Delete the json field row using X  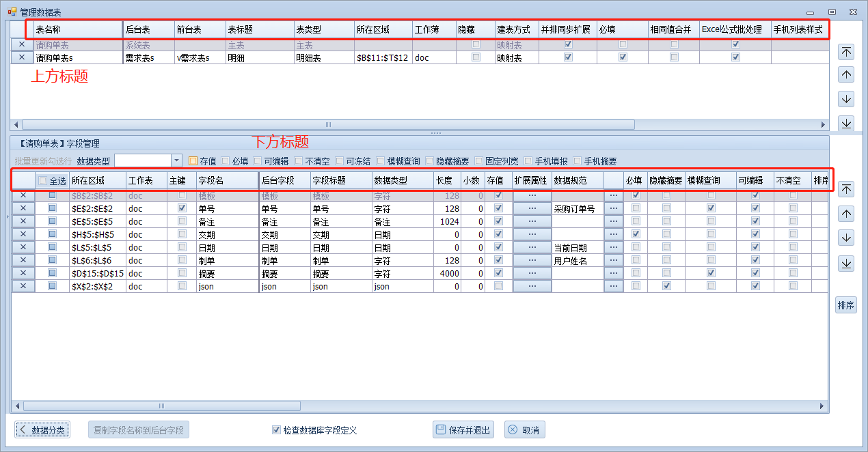[x=23, y=287]
